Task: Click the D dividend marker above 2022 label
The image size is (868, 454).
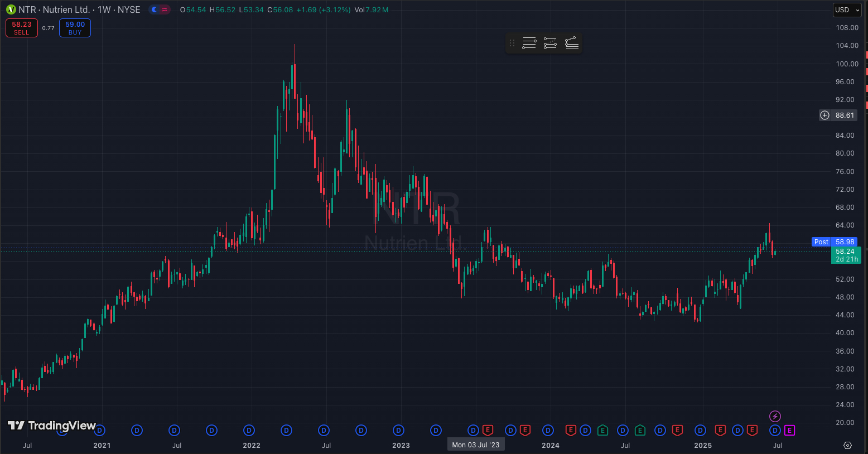Action: click(x=249, y=430)
